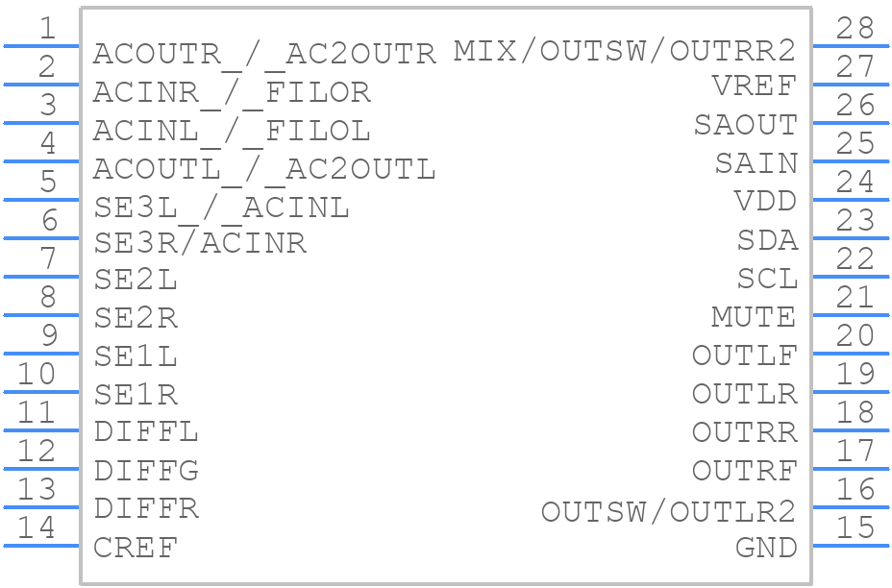Select the SDA pin label
The width and height of the screenshot is (892, 588).
pyautogui.click(x=767, y=240)
